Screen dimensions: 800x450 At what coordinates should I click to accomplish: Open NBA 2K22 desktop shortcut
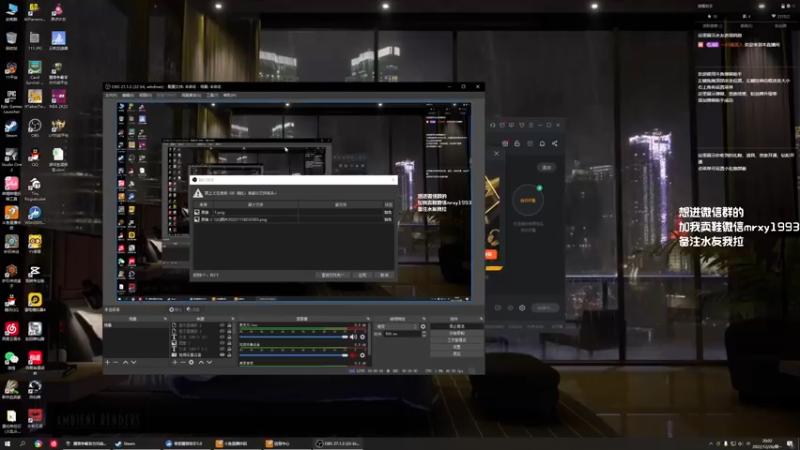pyautogui.click(x=58, y=99)
